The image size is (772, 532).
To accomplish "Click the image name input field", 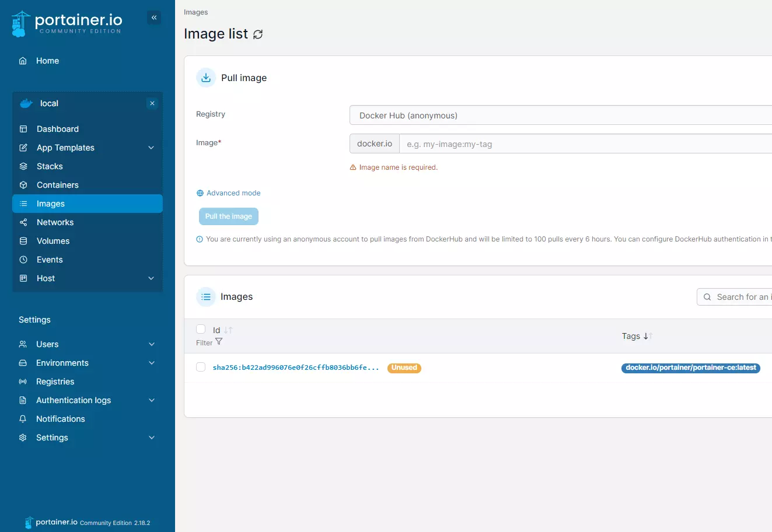I will tap(586, 144).
